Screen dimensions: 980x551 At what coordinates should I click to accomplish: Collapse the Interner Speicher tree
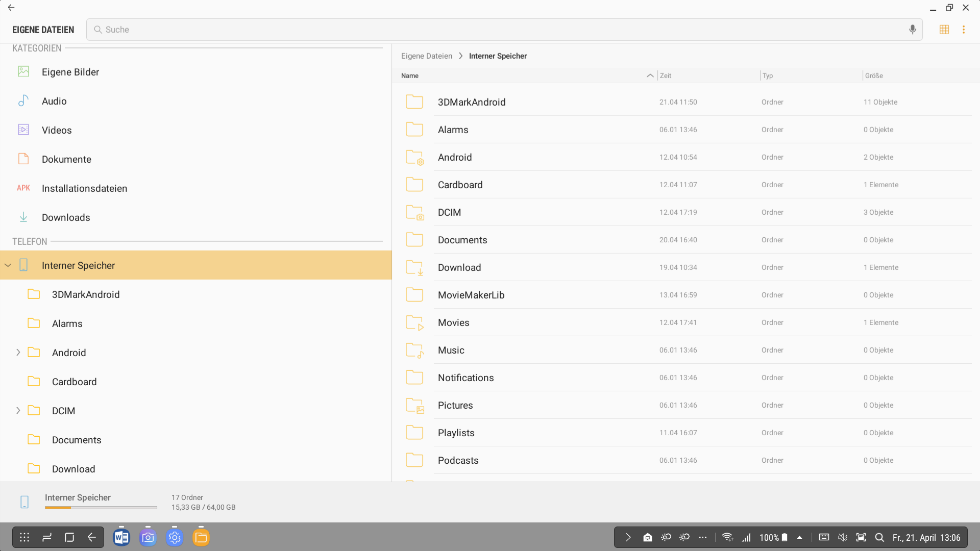8,265
